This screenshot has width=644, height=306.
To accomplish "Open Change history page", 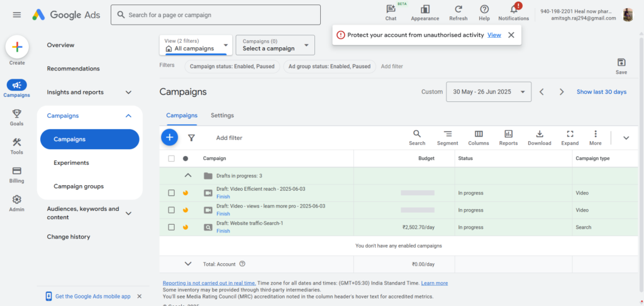I will click(x=68, y=237).
